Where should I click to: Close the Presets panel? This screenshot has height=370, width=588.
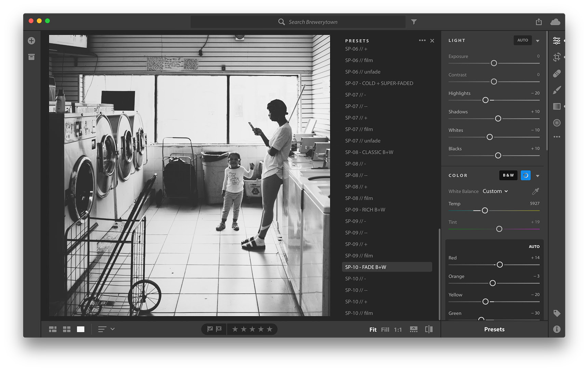click(x=432, y=41)
